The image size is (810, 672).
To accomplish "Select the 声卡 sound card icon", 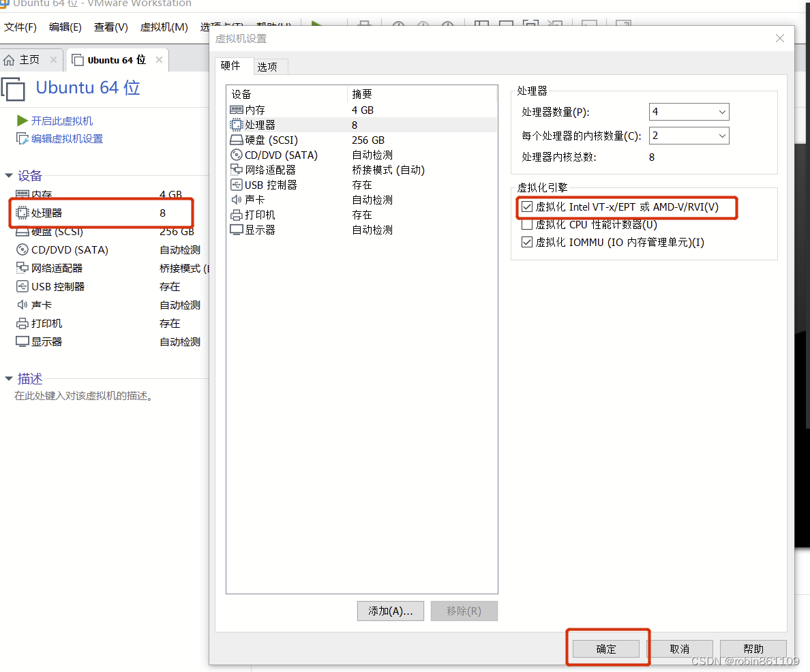I will [235, 200].
